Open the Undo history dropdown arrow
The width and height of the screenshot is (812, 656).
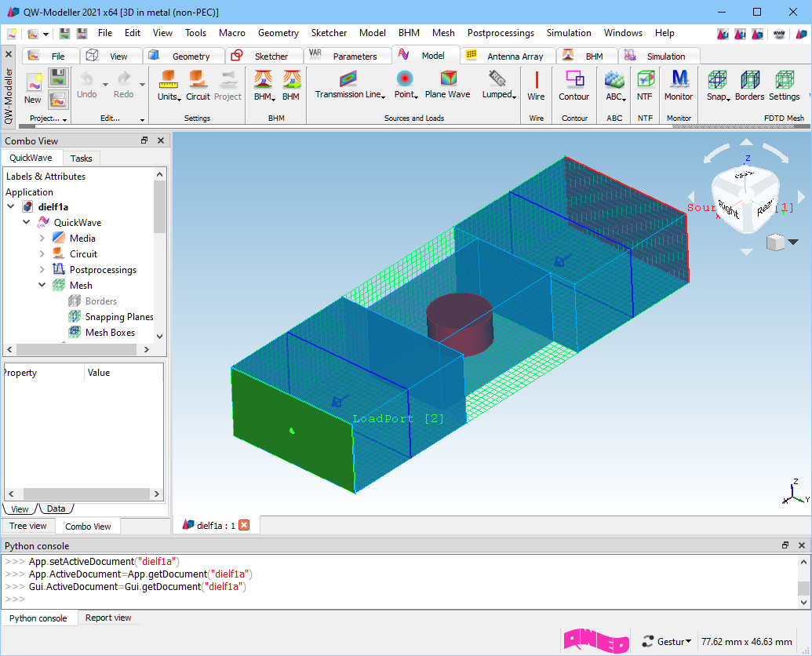click(105, 85)
